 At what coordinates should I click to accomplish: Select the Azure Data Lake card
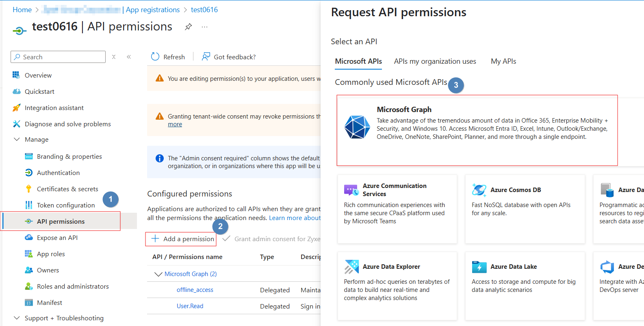pyautogui.click(x=525, y=286)
